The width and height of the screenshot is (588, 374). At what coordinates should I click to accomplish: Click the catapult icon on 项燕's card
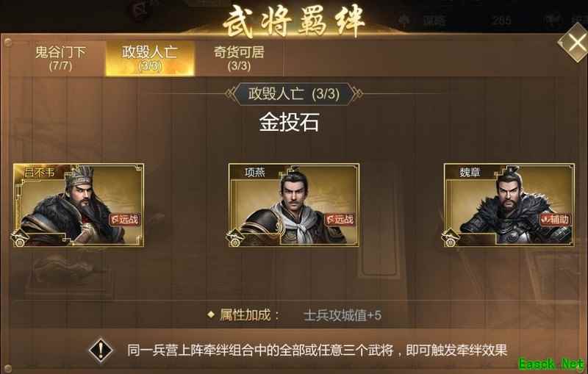235,238
